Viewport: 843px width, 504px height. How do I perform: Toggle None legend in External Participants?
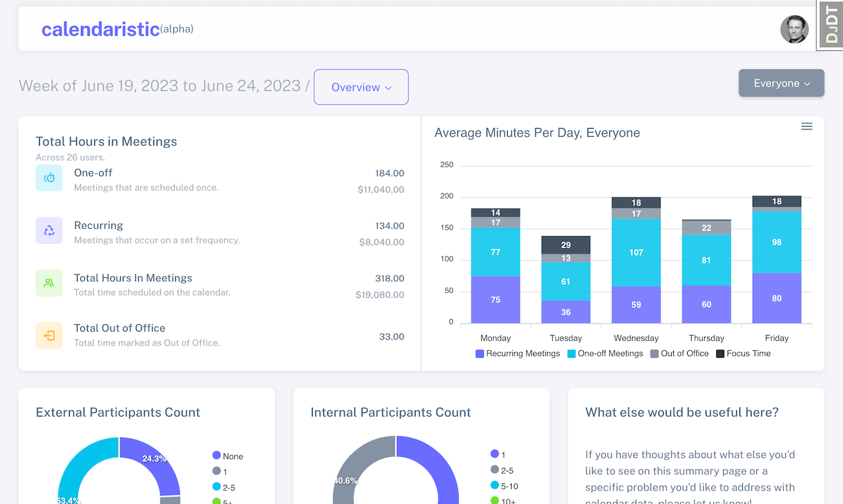click(x=228, y=456)
